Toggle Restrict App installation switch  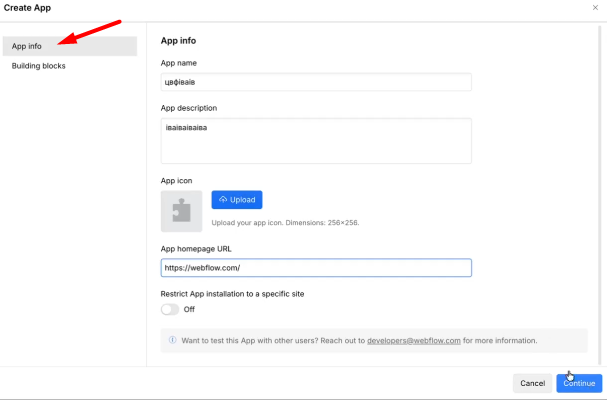(x=170, y=309)
